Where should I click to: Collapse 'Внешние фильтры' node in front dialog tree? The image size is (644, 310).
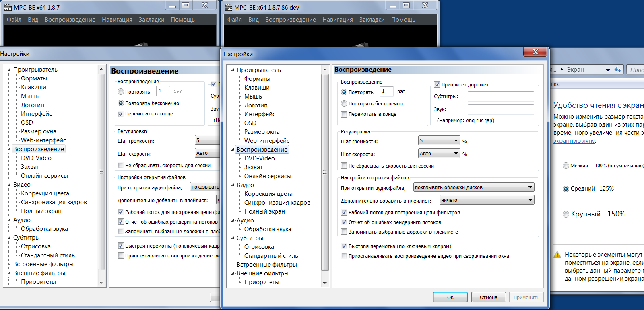point(233,273)
